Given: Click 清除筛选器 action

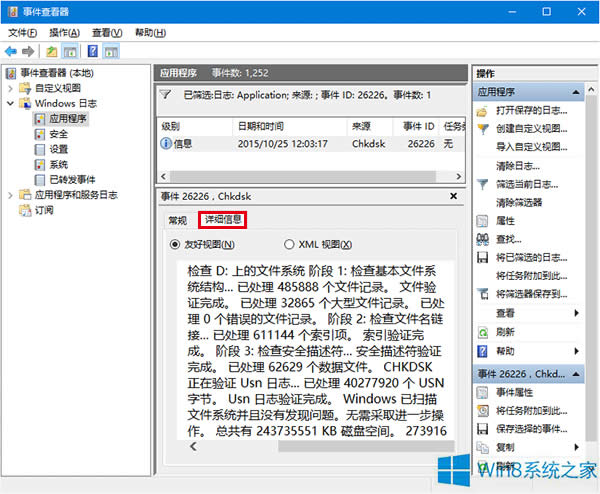Looking at the screenshot, I should pos(519,202).
